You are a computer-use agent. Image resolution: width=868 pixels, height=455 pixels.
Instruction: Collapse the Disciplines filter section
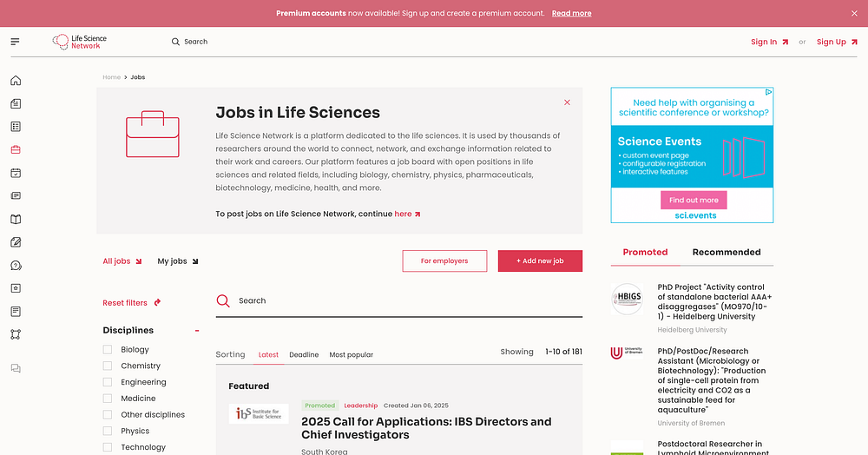pos(196,331)
